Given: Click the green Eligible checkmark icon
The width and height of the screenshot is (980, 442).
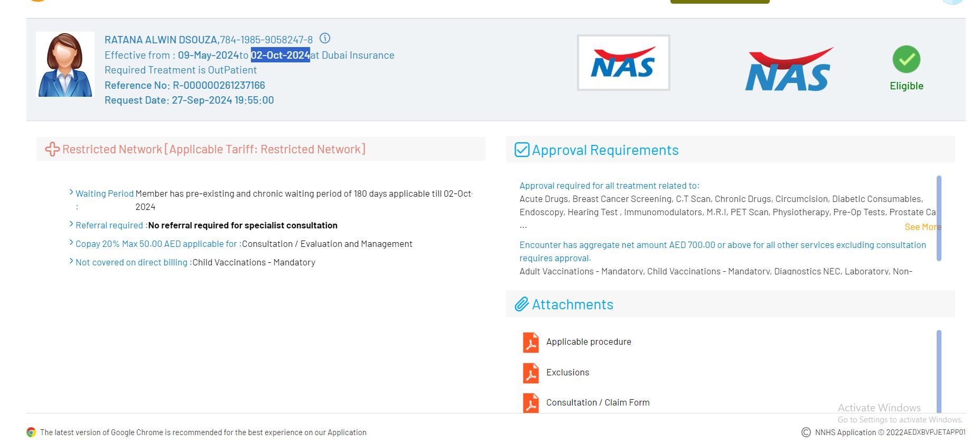Looking at the screenshot, I should 906,60.
